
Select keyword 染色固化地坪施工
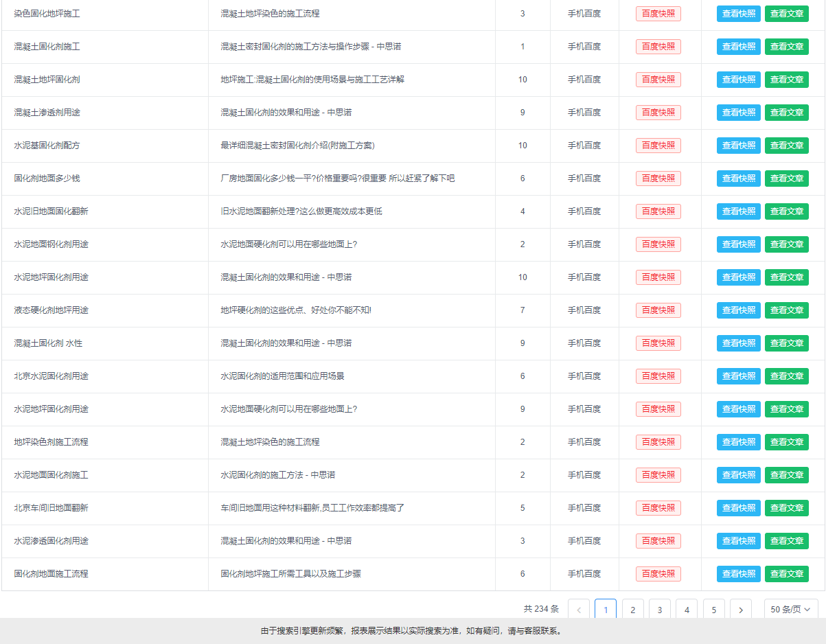[47, 14]
